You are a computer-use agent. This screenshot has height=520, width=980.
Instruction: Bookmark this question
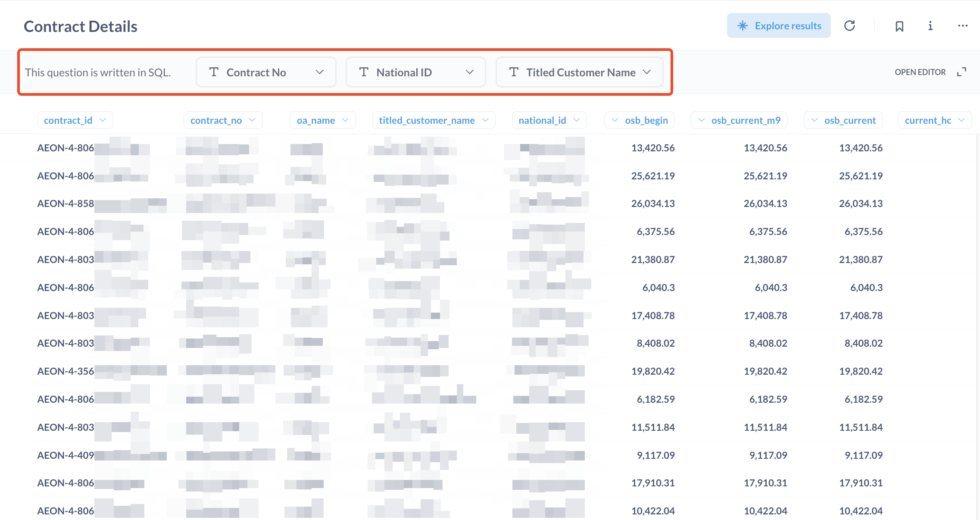coord(899,26)
